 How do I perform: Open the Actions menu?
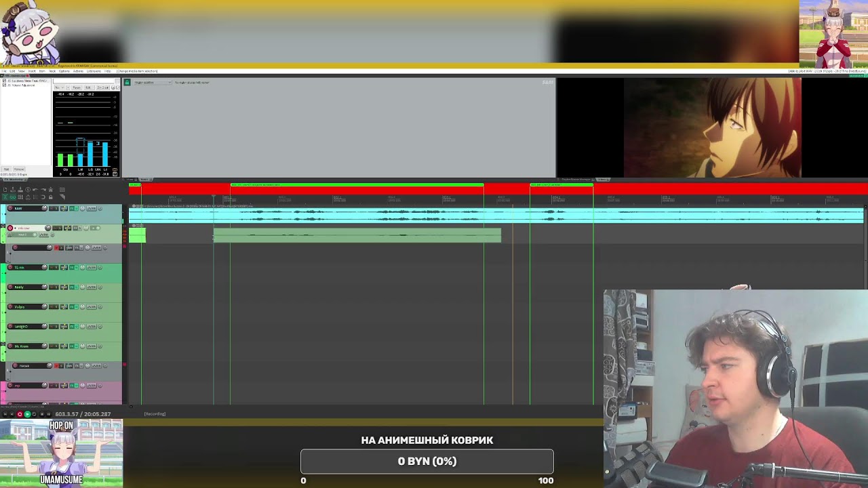(79, 70)
